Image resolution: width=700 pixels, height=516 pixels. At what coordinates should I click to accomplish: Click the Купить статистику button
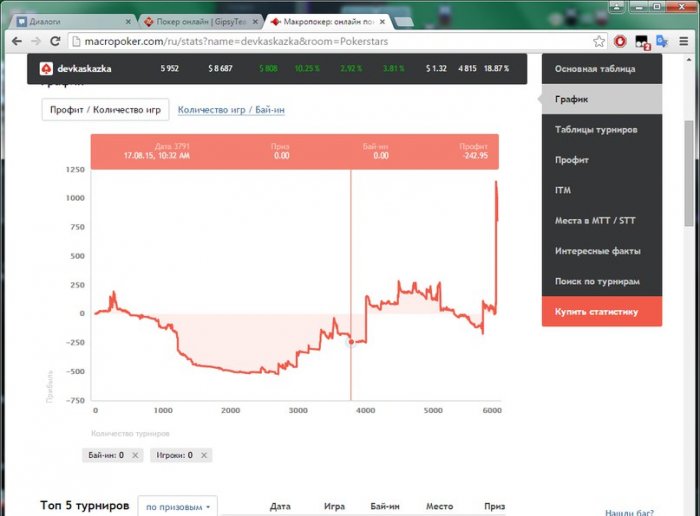pos(602,312)
